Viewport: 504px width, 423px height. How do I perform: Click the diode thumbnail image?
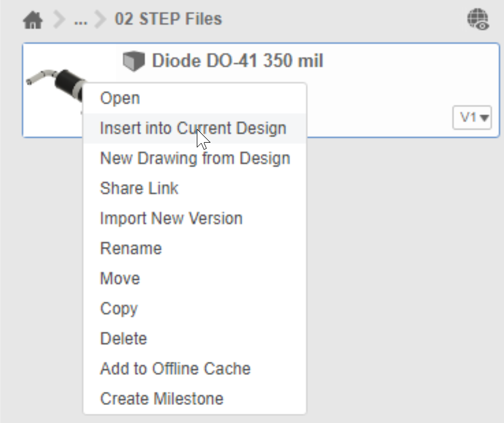click(54, 83)
